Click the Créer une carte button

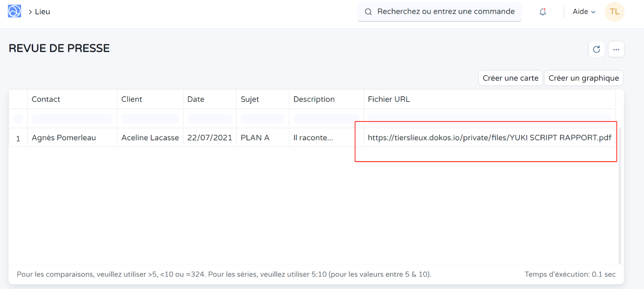(x=510, y=78)
